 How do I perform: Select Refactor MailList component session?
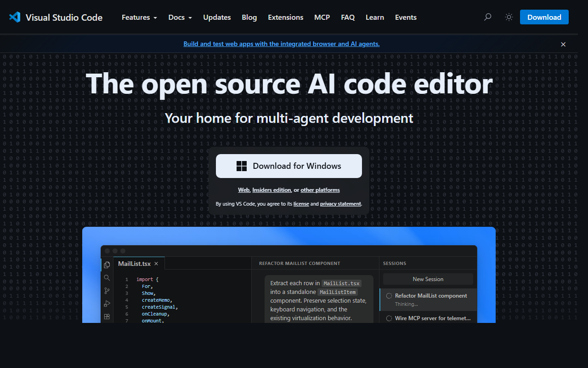(428, 299)
